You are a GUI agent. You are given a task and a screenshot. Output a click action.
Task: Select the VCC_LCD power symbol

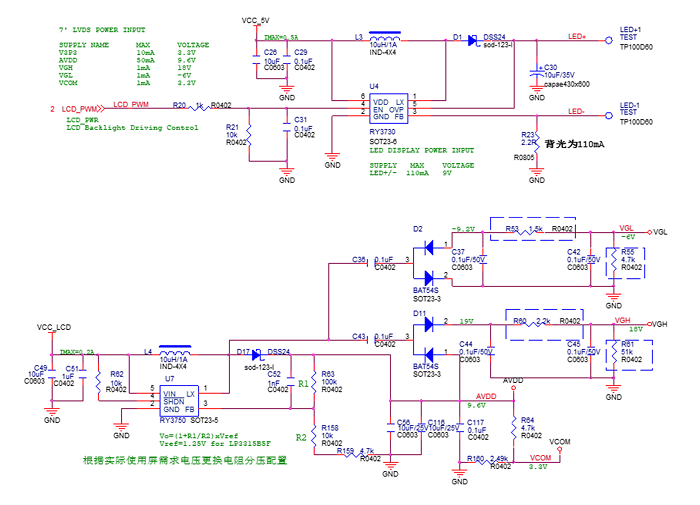pos(53,328)
